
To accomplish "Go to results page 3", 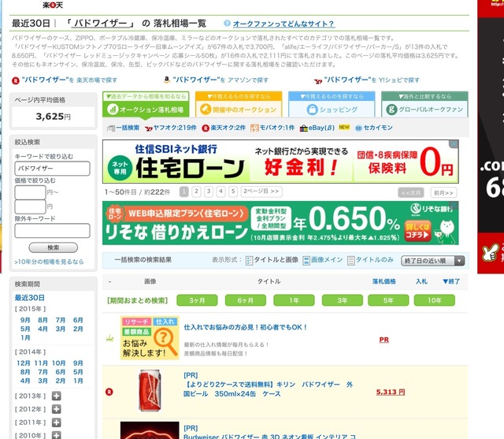I will pyautogui.click(x=209, y=192).
